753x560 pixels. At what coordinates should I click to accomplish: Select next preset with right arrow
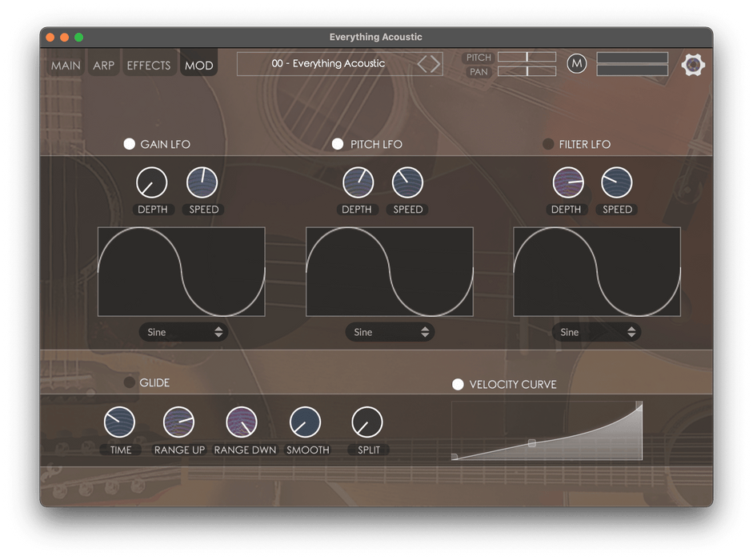point(436,64)
